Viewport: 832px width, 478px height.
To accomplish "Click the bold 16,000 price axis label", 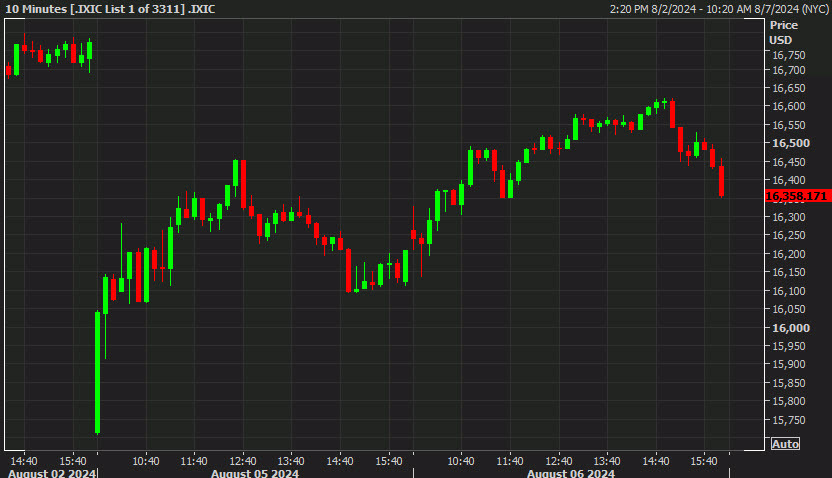I will pos(791,328).
